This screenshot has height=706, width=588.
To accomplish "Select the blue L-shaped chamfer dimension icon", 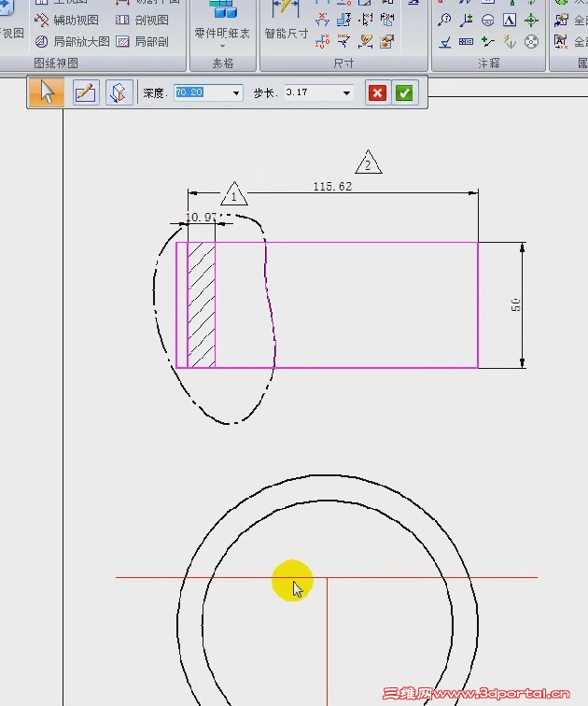I will [343, 20].
